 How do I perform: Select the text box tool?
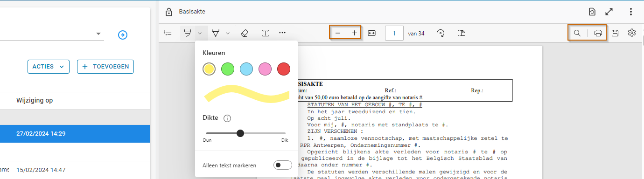(x=266, y=33)
